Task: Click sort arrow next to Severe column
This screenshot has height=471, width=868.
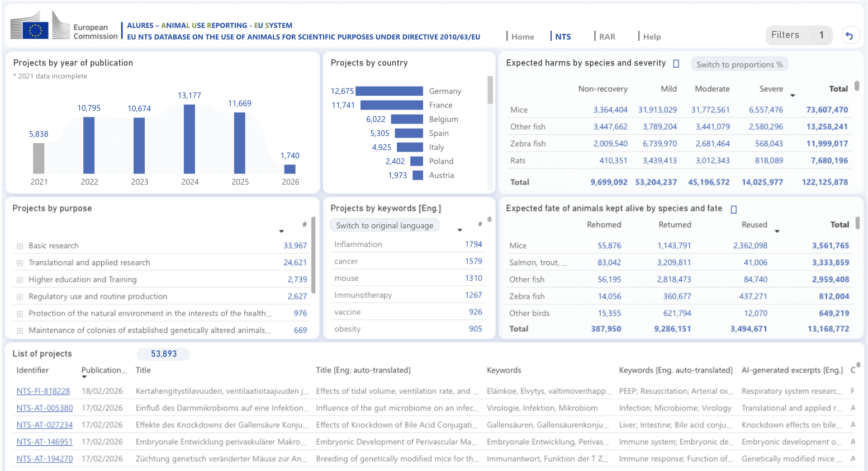Action: [792, 96]
